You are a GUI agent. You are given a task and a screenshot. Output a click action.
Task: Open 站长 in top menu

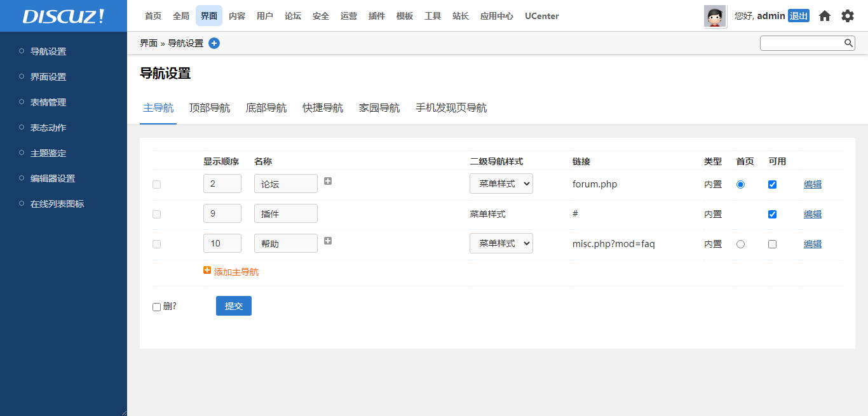coord(461,16)
